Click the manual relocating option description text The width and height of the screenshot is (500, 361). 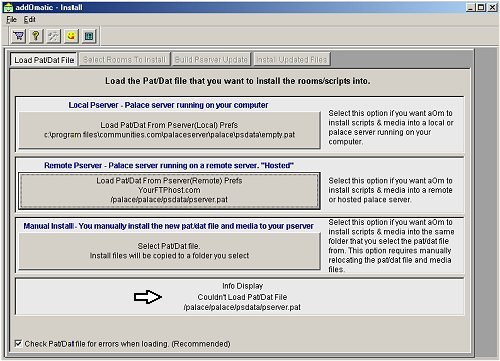391,246
